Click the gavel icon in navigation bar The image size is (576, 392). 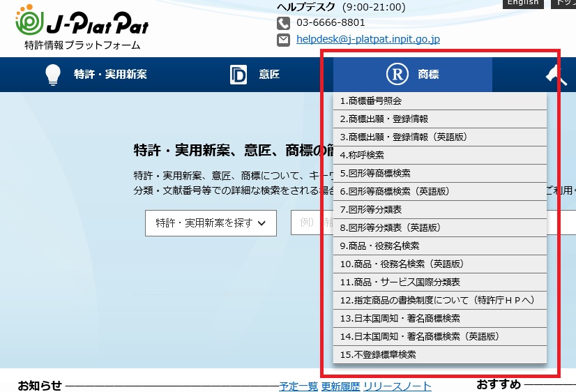[x=556, y=75]
